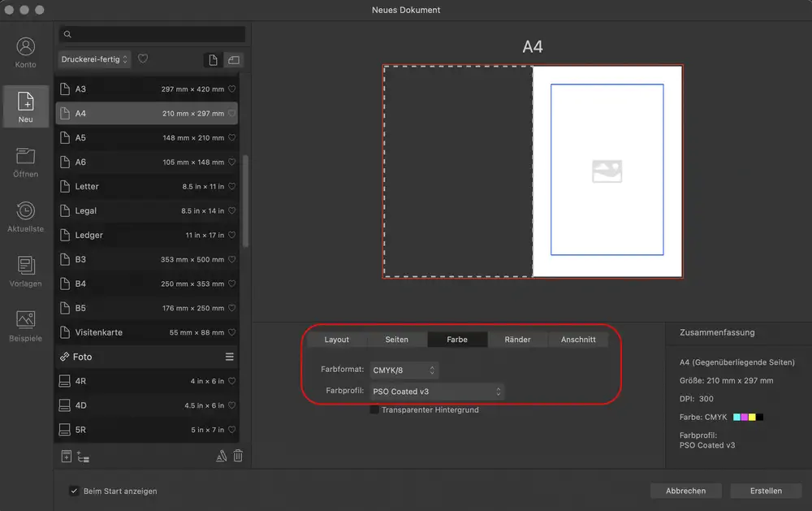This screenshot has width=812, height=511.
Task: Select the A3 preset
Action: pos(146,89)
